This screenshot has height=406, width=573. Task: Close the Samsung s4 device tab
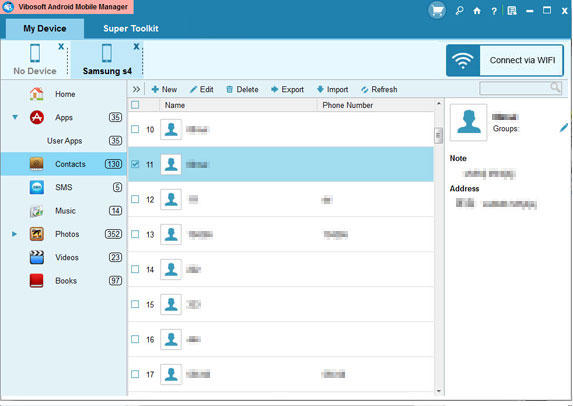pyautogui.click(x=136, y=46)
